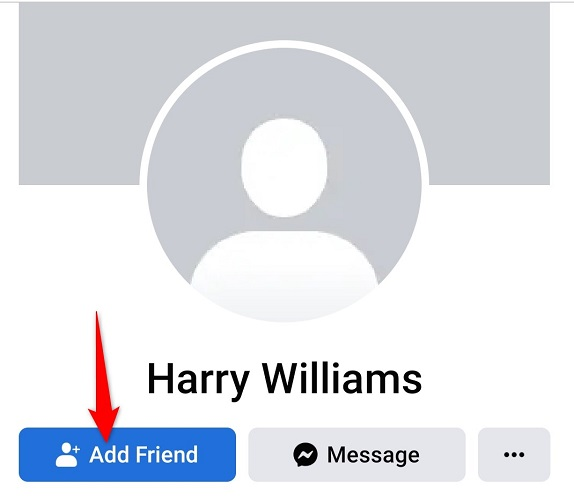Select the word "Harry" in the name

point(198,381)
